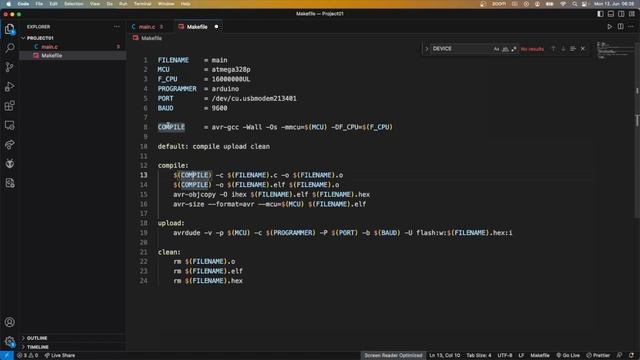Viewport: 640px width, 360px height.
Task: Open main.c in Explorer tree
Action: pyautogui.click(x=72, y=47)
